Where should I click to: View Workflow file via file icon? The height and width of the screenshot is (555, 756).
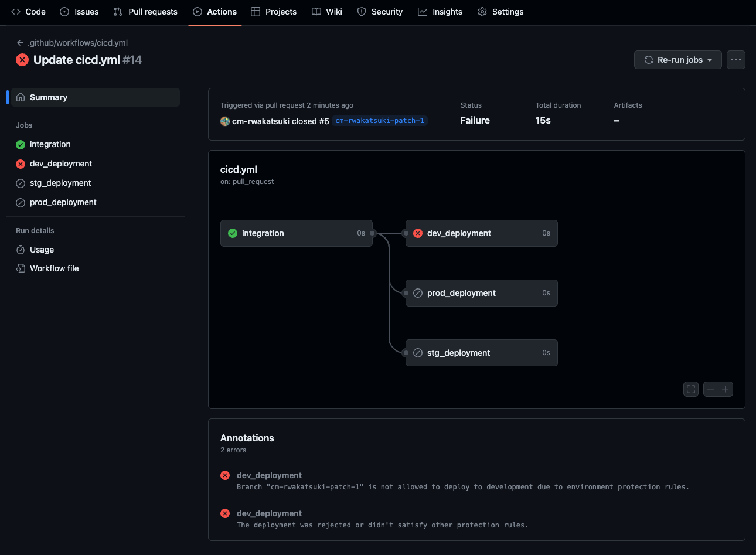pyautogui.click(x=21, y=268)
